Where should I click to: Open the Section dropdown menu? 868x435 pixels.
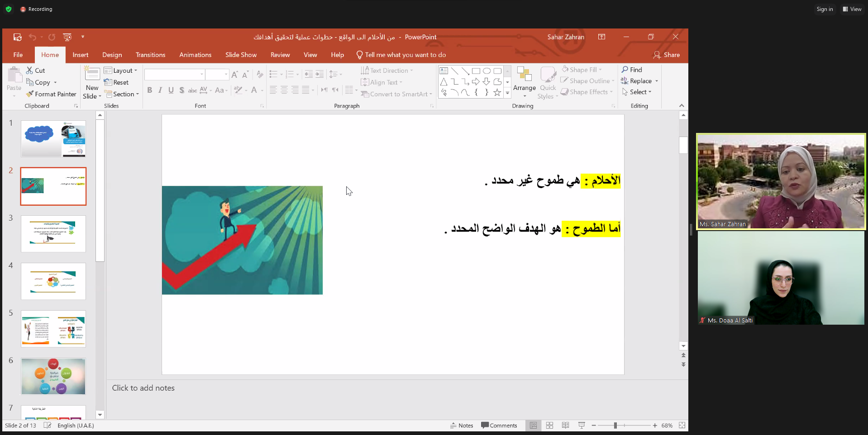122,94
